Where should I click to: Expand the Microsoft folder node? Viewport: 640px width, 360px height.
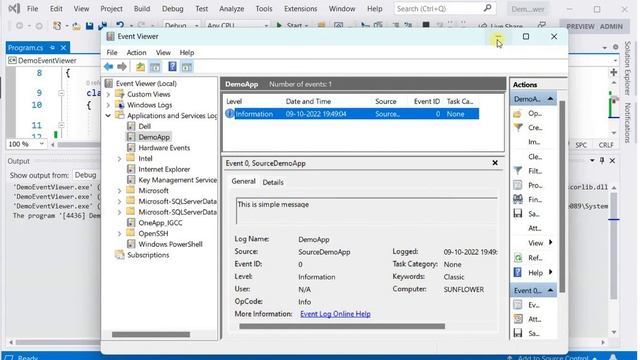click(x=120, y=191)
